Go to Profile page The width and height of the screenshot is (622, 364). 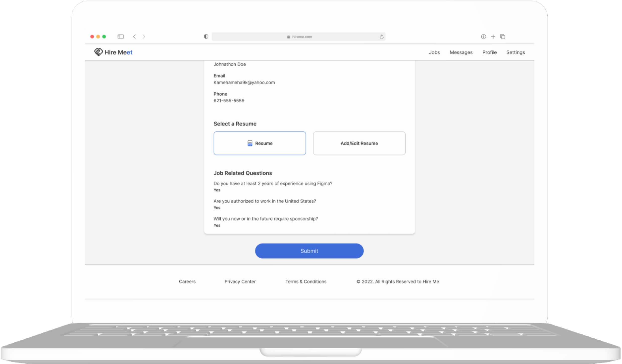[489, 52]
